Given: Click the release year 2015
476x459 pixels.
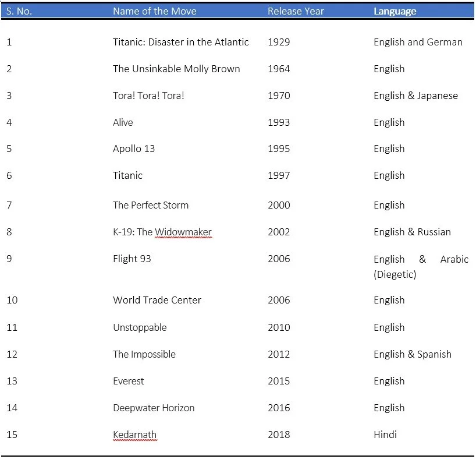Looking at the screenshot, I should [x=279, y=381].
